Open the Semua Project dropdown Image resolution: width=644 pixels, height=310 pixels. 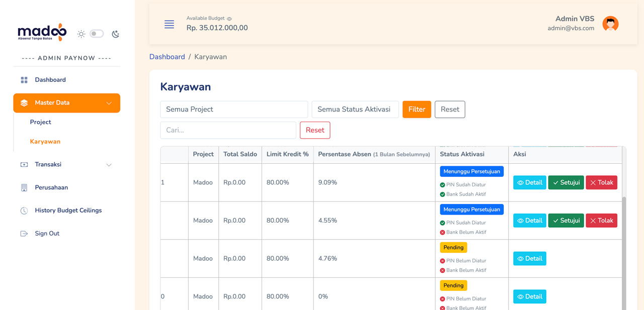(x=234, y=110)
